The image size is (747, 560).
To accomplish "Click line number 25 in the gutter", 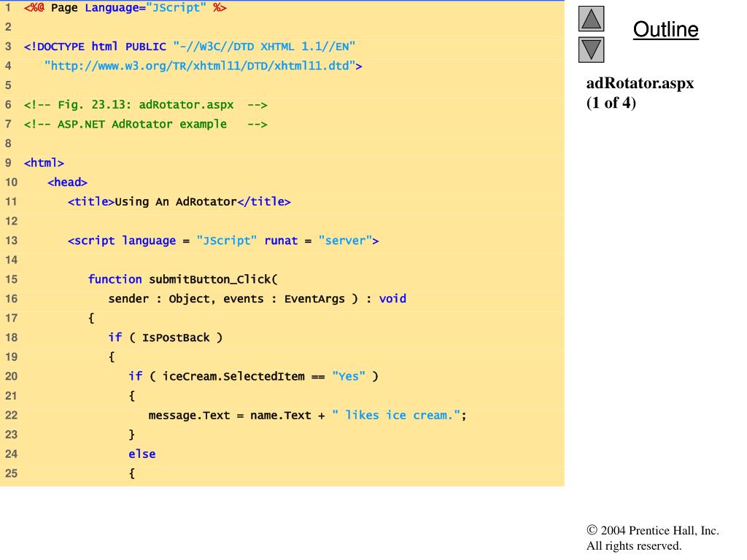I will pyautogui.click(x=11, y=474).
